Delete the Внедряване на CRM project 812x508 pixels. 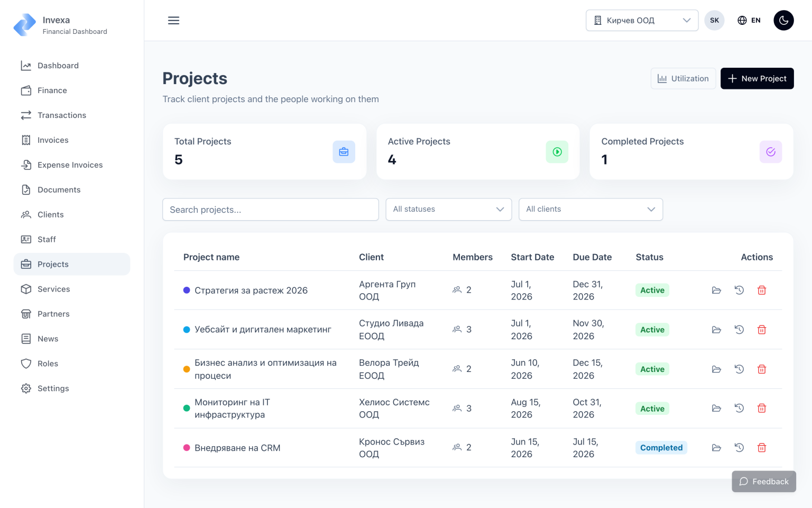762,448
